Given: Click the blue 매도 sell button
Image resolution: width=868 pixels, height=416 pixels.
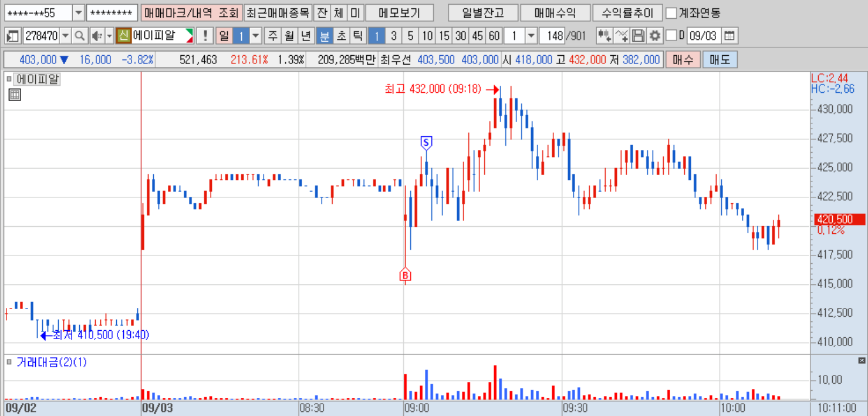Looking at the screenshot, I should coord(720,59).
